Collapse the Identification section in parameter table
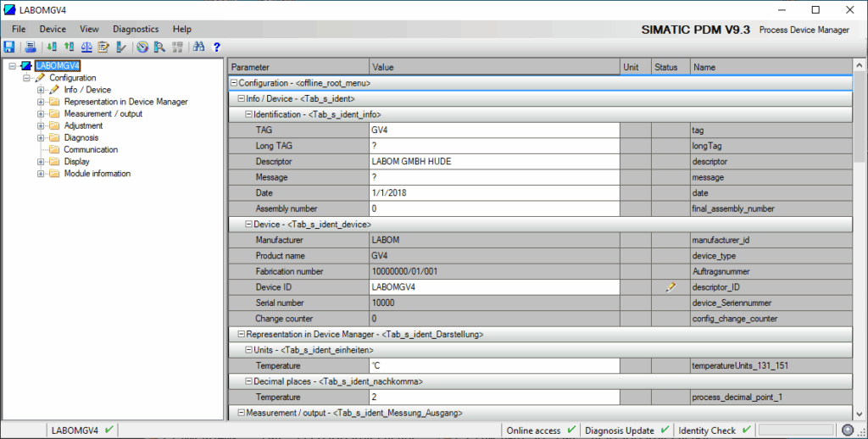 248,114
